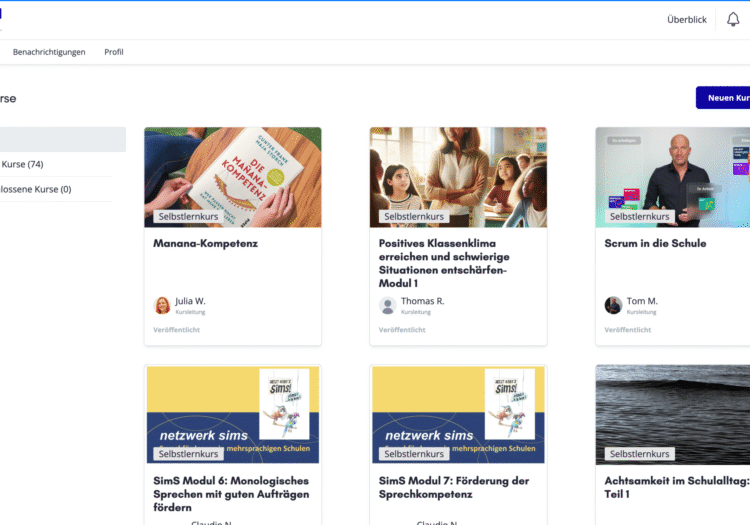Open the Scrum in die Schule thumbnail
Viewport: 750px width, 525px height.
pos(673,177)
